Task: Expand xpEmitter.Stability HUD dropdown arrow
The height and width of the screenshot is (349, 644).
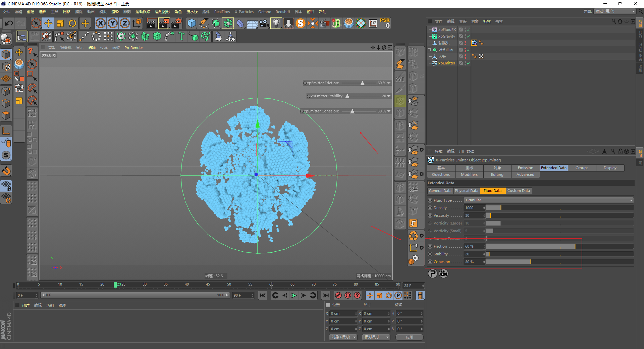Action: (389, 96)
